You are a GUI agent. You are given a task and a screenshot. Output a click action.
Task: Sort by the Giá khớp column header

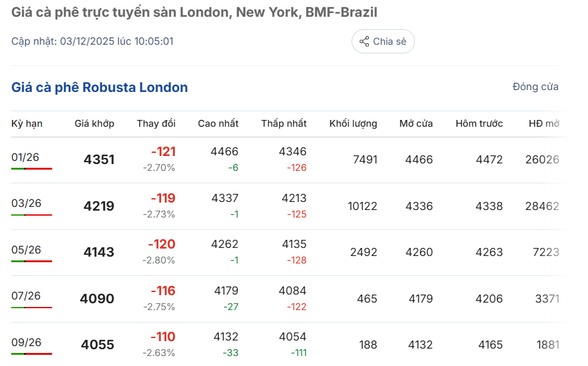point(95,124)
